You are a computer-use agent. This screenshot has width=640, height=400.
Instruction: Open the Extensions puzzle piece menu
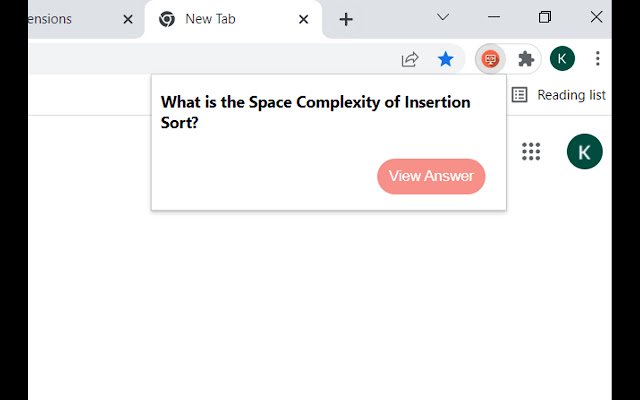(526, 59)
